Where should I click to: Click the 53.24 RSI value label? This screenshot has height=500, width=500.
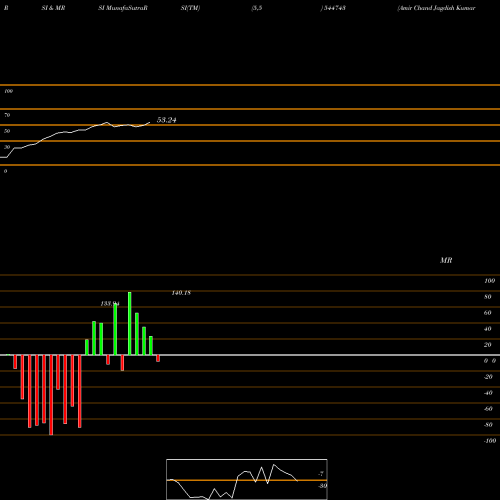166,120
